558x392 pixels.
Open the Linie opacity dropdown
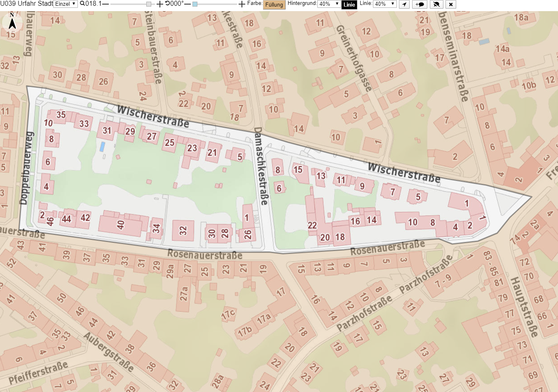385,4
